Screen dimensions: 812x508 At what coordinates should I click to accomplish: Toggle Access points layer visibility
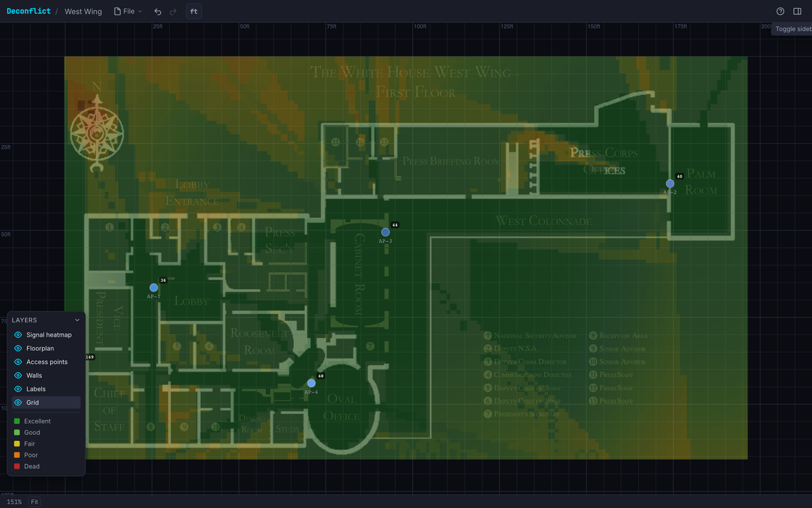coord(18,362)
